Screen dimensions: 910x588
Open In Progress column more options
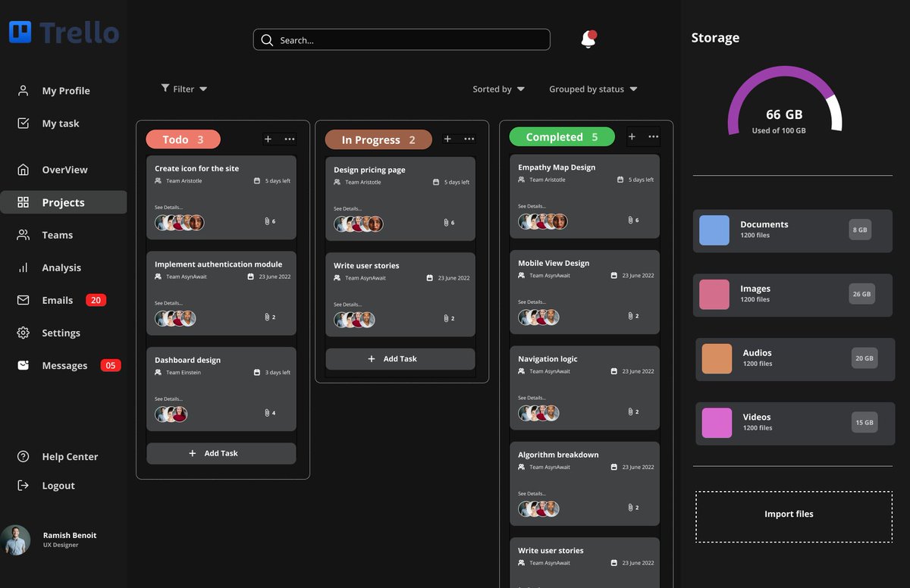[x=469, y=139]
